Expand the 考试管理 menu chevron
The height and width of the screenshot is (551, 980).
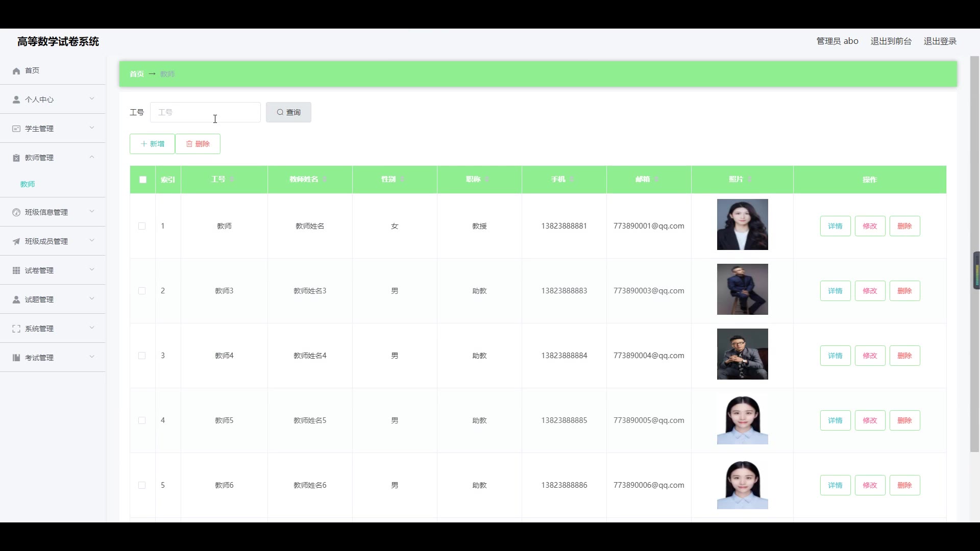[x=92, y=357]
